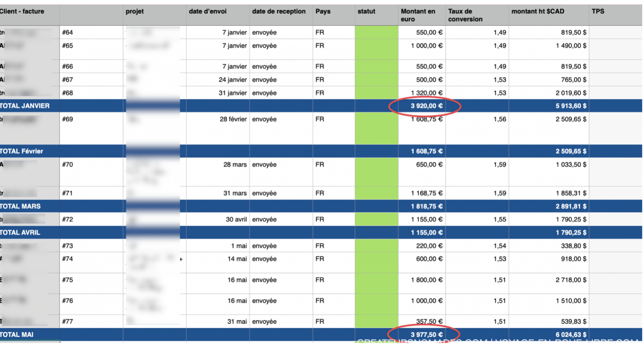Select the "30 avril" date cell
This screenshot has height=344, width=644.
(236, 220)
